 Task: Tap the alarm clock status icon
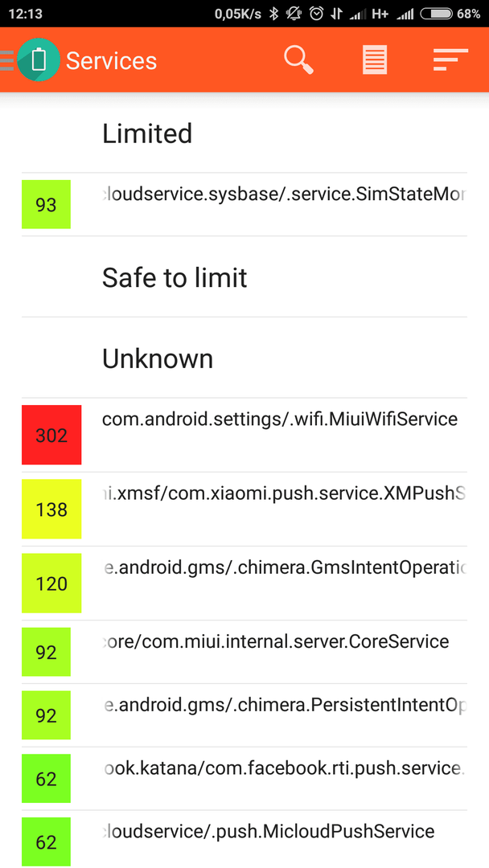[316, 14]
